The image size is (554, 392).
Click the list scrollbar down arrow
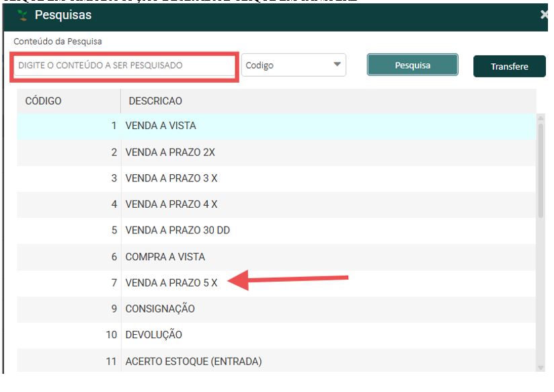541,367
